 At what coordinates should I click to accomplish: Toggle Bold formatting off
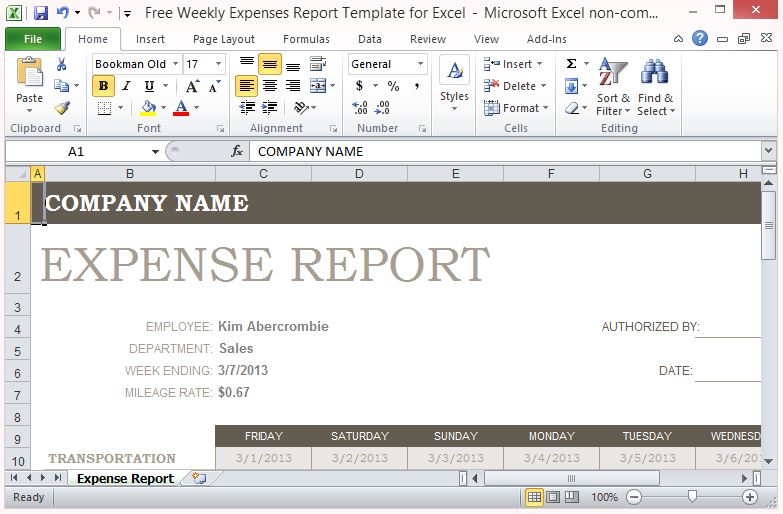tap(103, 86)
